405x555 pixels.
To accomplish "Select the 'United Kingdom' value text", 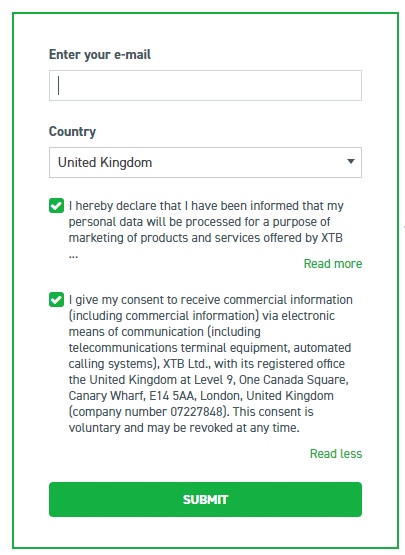I will [x=105, y=162].
